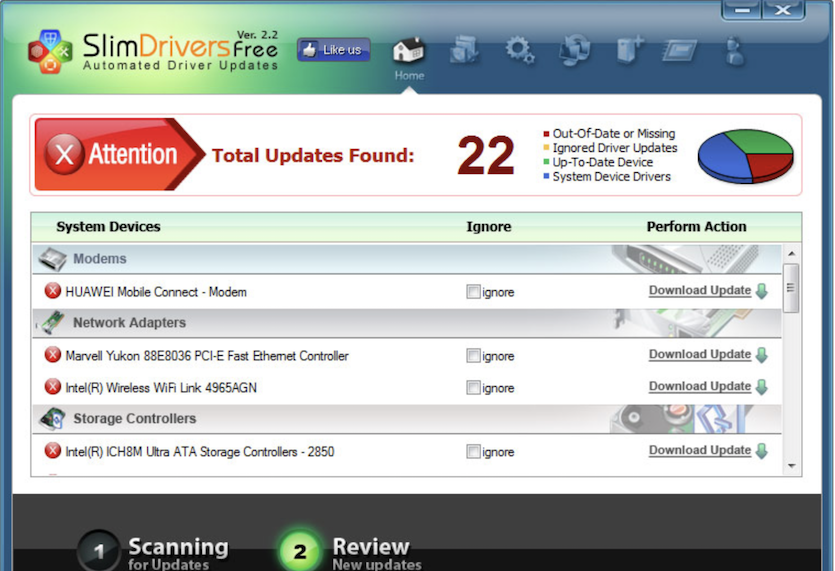Image resolution: width=835 pixels, height=571 pixels.
Task: Click step 2 Review New updates
Action: pos(350,551)
